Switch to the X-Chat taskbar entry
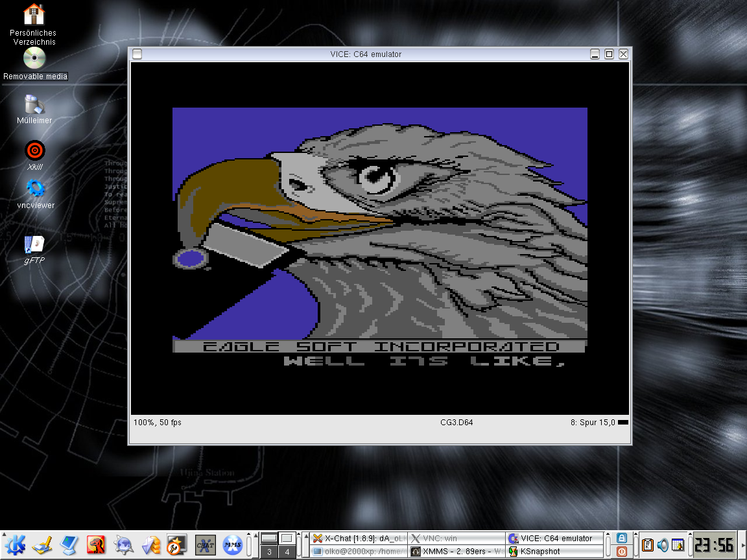Image resolution: width=747 pixels, height=560 pixels. coord(359,539)
